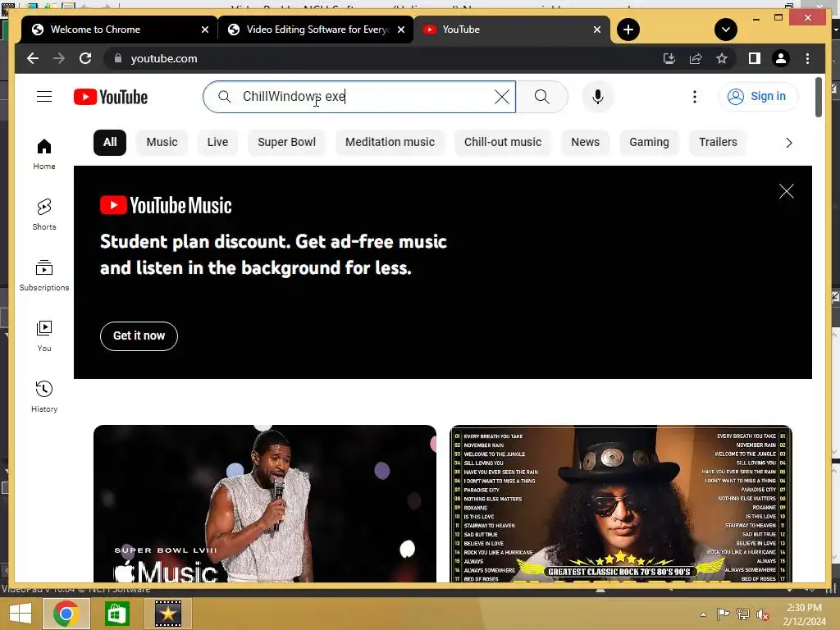This screenshot has width=840, height=630.
Task: Close the Video Editing Software tab
Action: coord(400,30)
